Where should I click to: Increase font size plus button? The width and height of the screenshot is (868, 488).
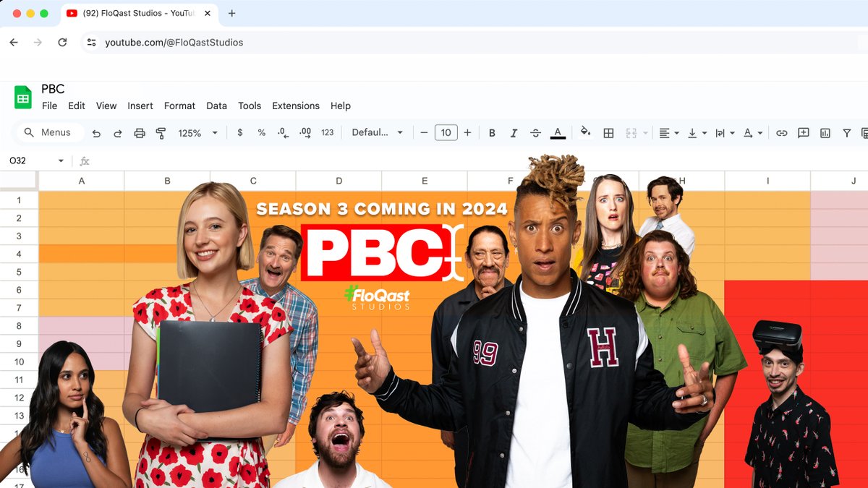click(x=467, y=133)
